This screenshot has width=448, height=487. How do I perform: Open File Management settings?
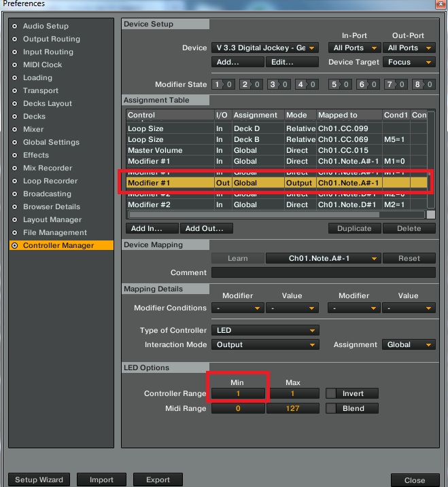(54, 232)
